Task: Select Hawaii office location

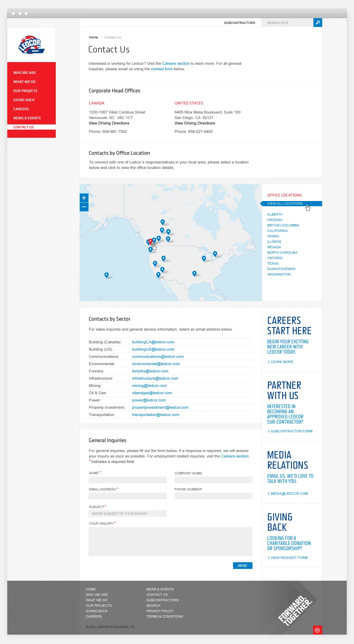Action: pos(273,236)
